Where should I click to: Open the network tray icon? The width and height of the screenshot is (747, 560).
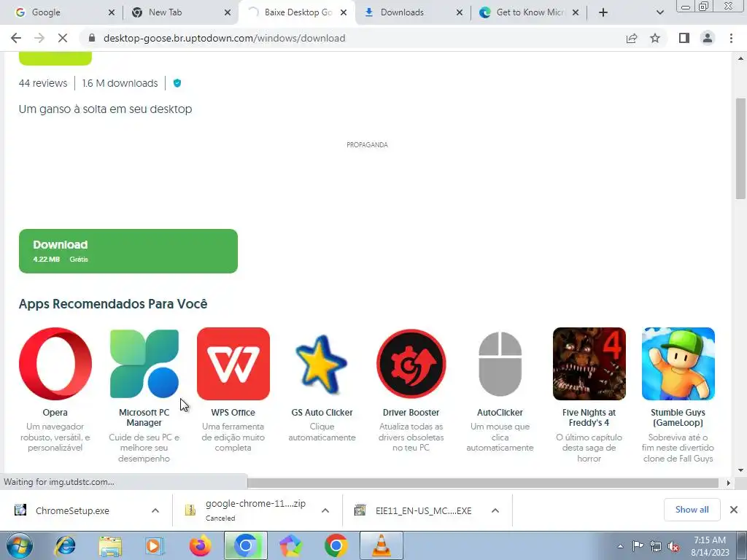pos(656,546)
